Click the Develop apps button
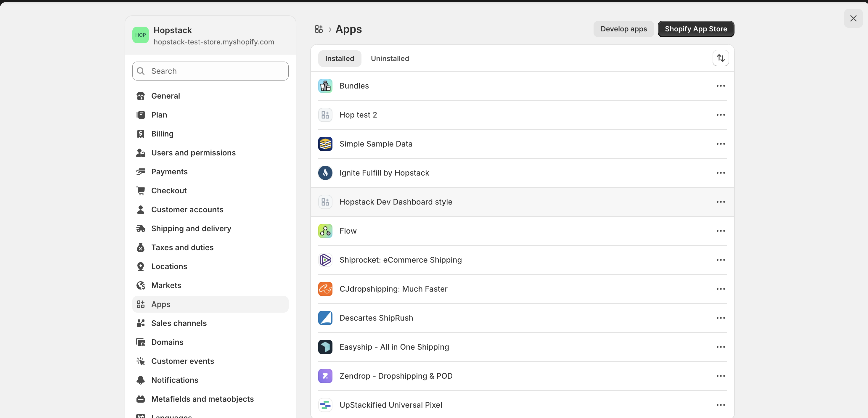 pyautogui.click(x=623, y=29)
